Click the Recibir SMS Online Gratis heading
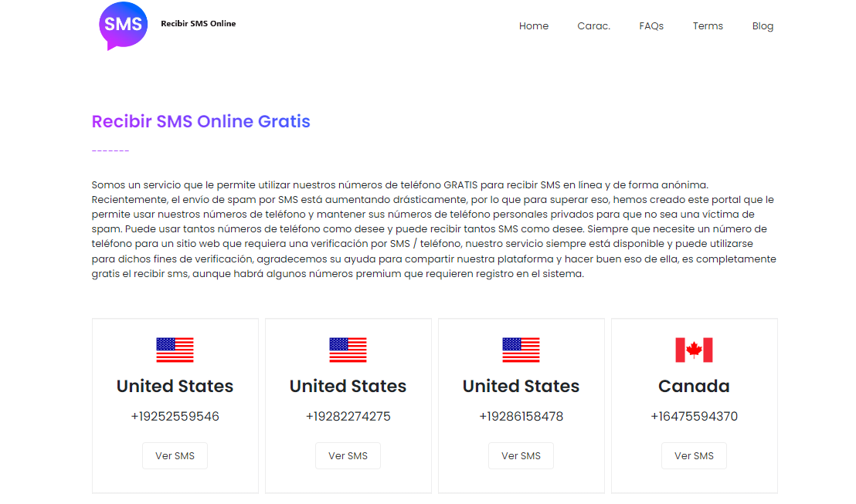This screenshot has height=504, width=856. [200, 121]
